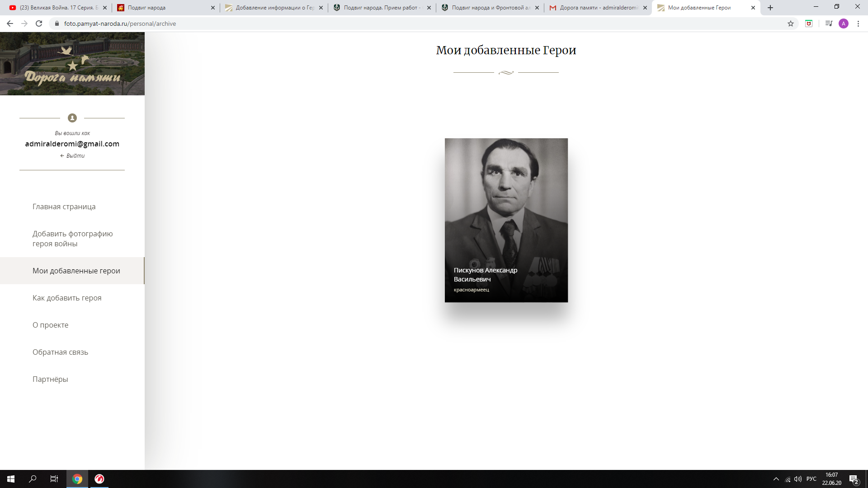This screenshot has width=868, height=488.
Task: Open Task View on the taskbar
Action: coord(54,479)
